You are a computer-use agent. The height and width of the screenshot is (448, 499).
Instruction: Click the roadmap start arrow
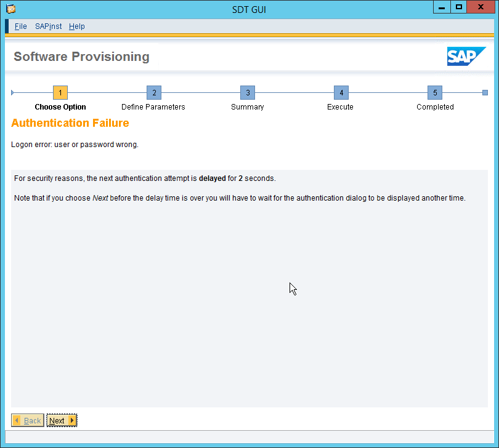coord(12,93)
